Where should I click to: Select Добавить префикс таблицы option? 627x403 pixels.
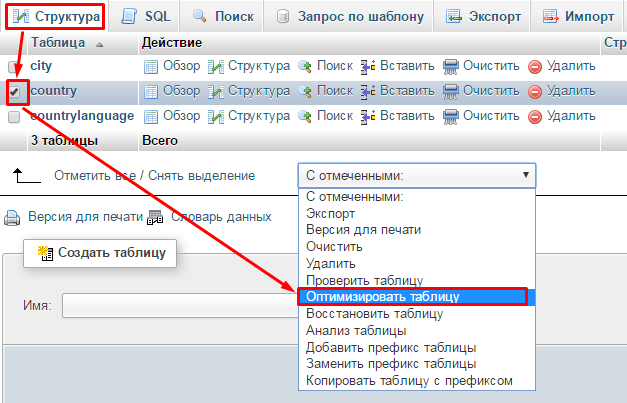(x=417, y=347)
